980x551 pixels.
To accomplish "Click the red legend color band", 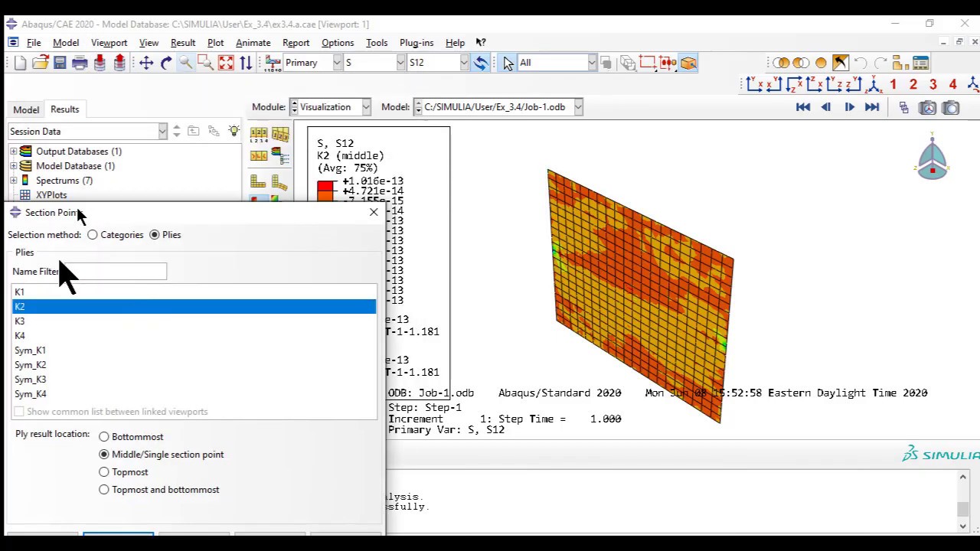I will click(x=325, y=186).
